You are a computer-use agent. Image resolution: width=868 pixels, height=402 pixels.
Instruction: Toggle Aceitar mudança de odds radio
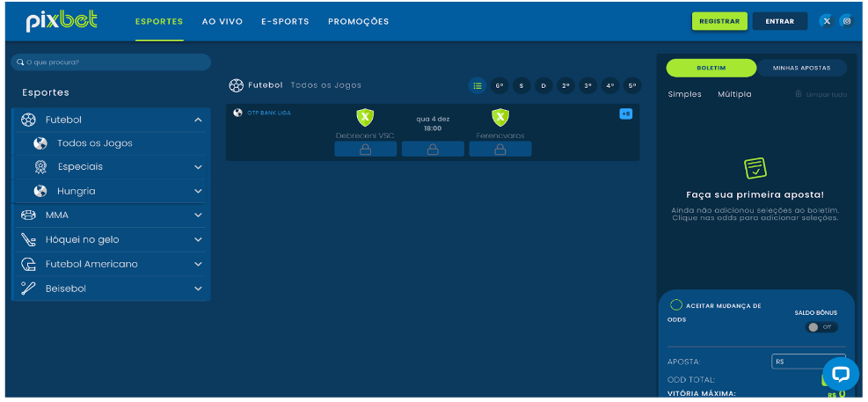676,304
